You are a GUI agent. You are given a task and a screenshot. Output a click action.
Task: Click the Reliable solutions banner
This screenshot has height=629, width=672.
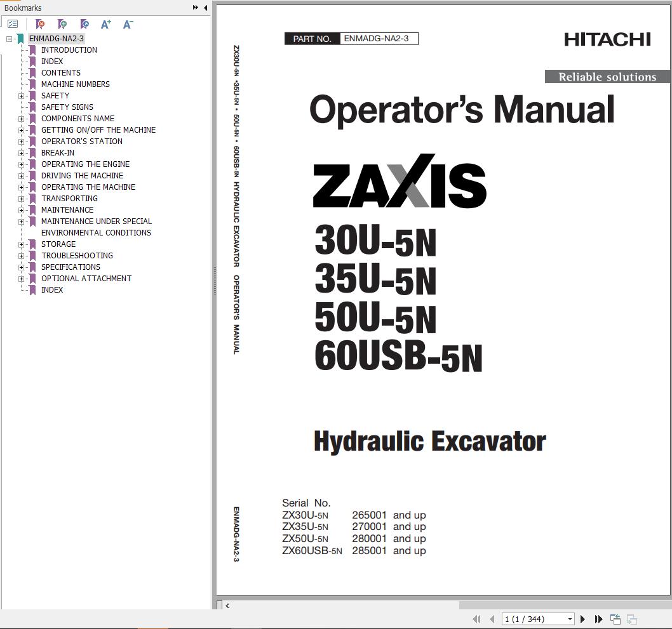pyautogui.click(x=607, y=77)
